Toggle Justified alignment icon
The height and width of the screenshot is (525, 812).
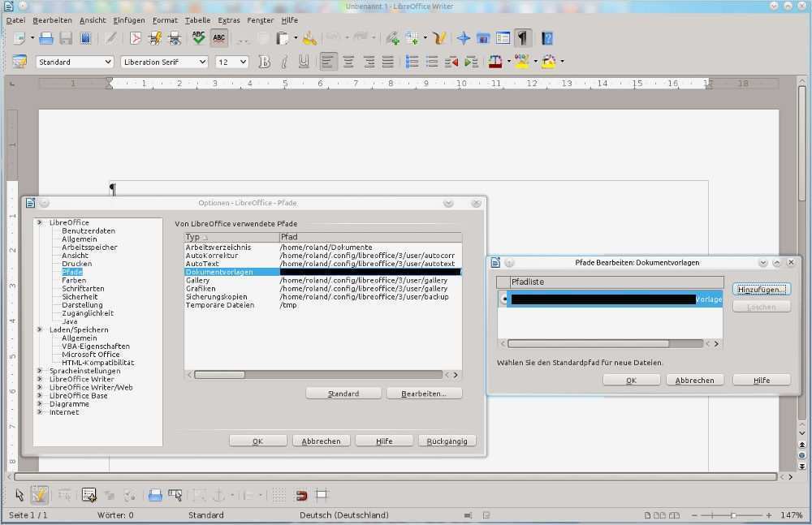[x=388, y=62]
